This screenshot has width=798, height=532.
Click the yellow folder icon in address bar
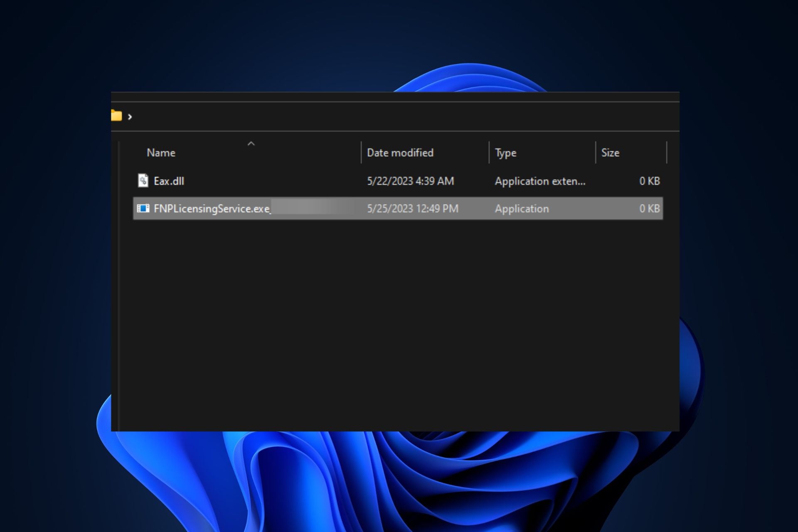[116, 116]
